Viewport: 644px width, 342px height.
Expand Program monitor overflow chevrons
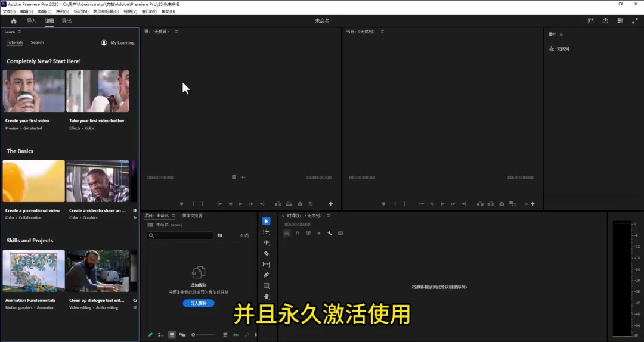pyautogui.click(x=526, y=204)
